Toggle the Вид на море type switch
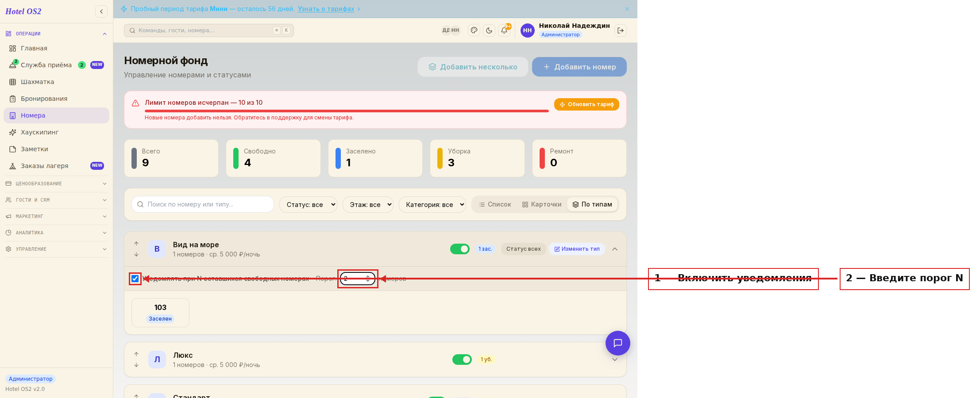Viewport: 980px width, 398px height. point(460,249)
